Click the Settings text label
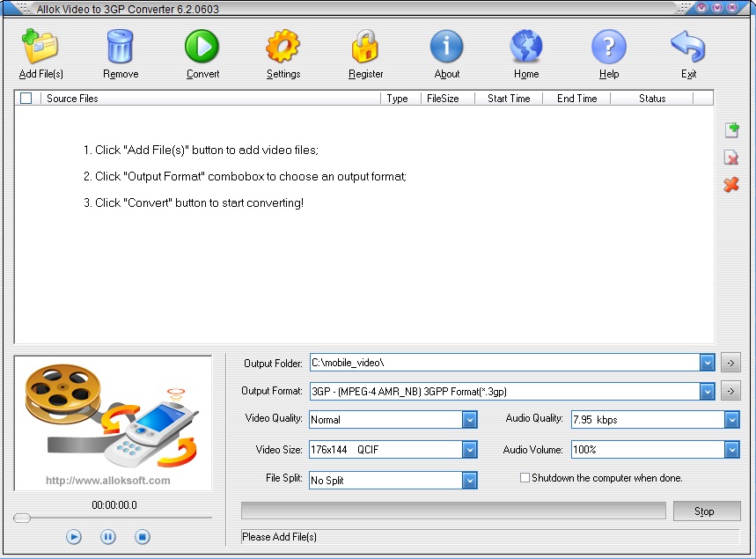The width and height of the screenshot is (756, 559). click(283, 74)
